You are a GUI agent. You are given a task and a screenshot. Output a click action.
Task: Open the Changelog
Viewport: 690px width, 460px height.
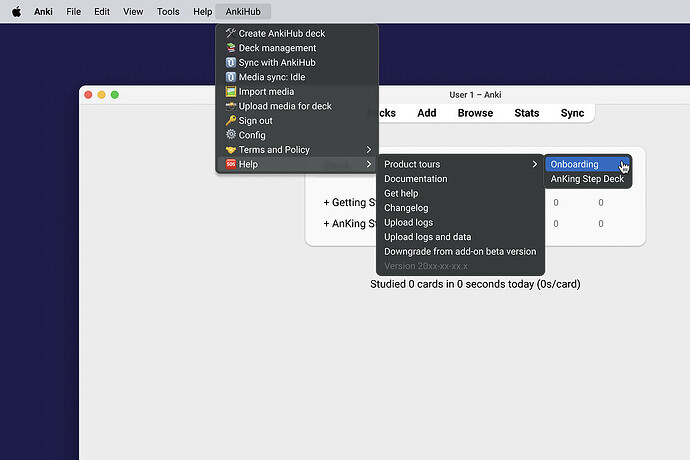tap(460, 208)
